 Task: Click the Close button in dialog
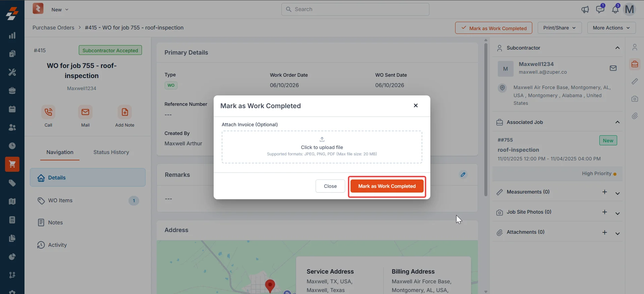(x=330, y=186)
